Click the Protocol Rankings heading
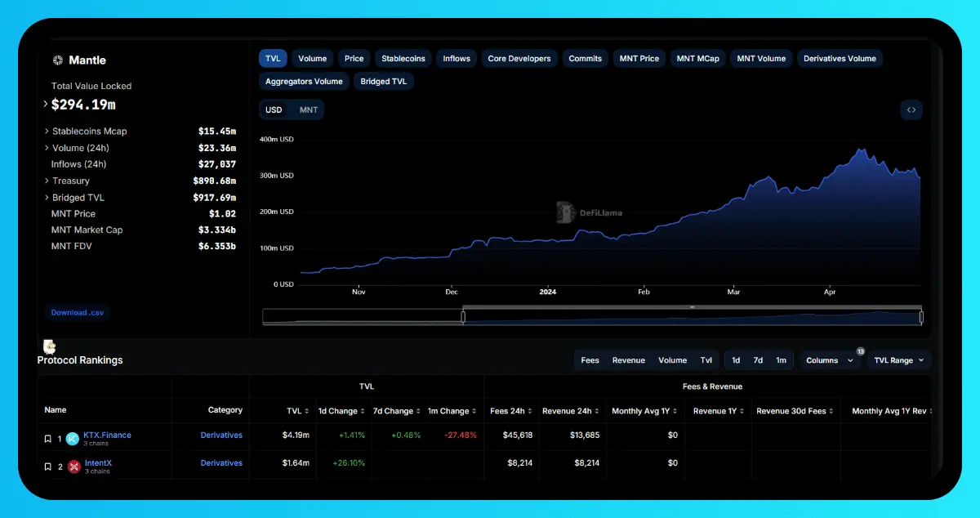Viewport: 980px width, 518px height. [x=80, y=360]
